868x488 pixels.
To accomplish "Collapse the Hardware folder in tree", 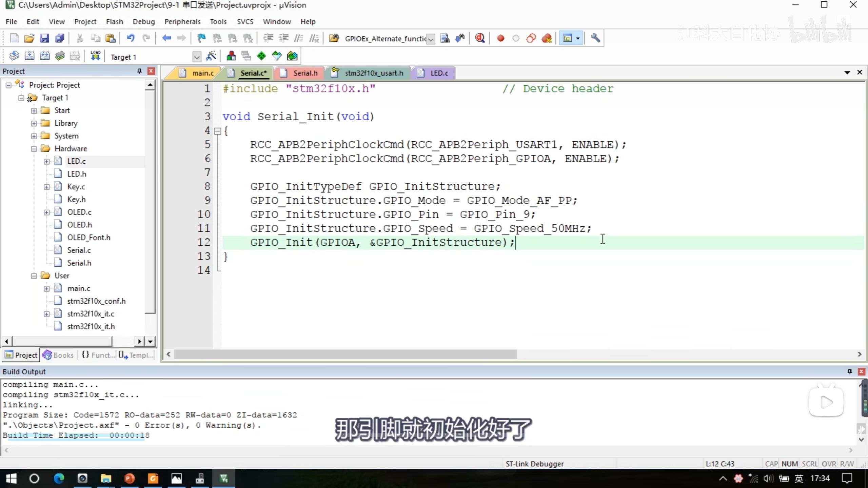I will (34, 149).
